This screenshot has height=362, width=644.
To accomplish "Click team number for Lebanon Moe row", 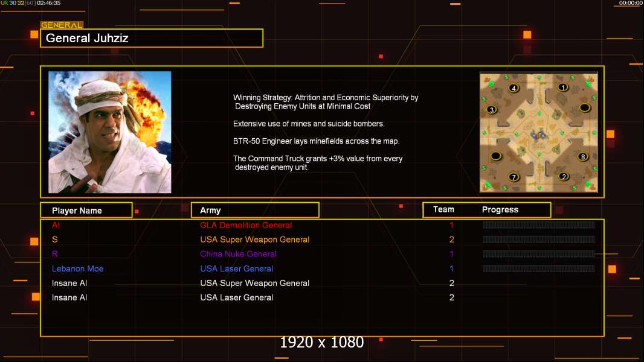I will pos(452,269).
